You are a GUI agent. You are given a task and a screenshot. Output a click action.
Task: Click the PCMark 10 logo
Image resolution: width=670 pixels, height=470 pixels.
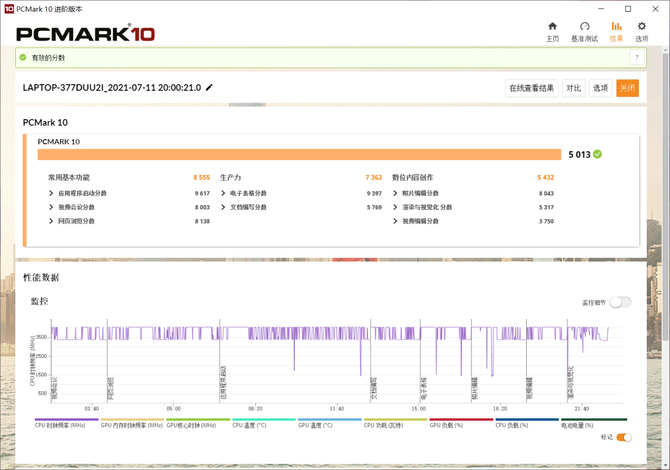point(85,33)
